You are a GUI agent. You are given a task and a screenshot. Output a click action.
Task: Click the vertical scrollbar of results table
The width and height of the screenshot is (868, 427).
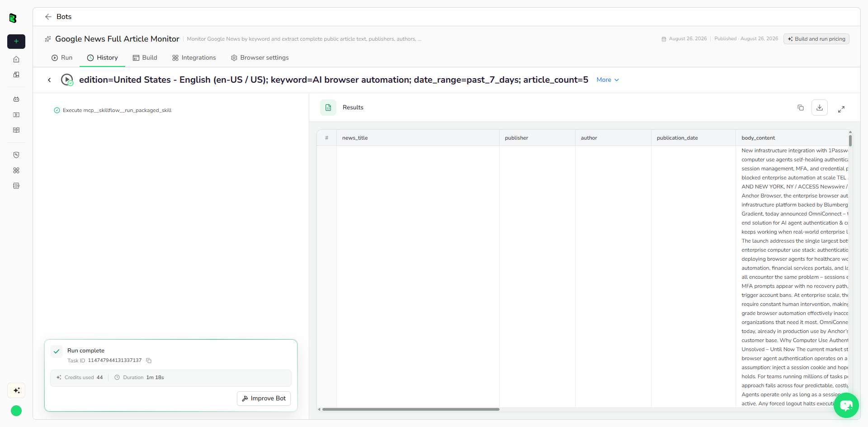click(x=850, y=140)
